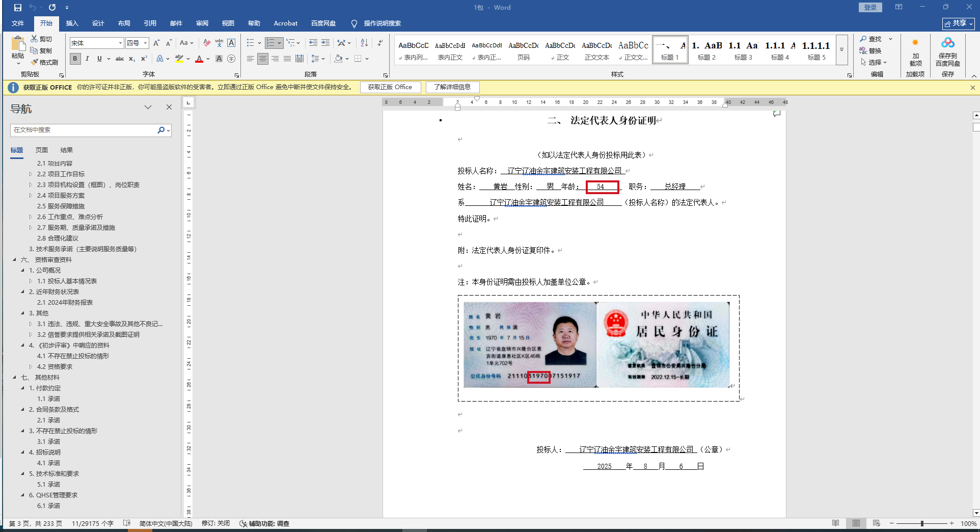Toggle center alignment button
The width and height of the screenshot is (980, 532).
(262, 59)
